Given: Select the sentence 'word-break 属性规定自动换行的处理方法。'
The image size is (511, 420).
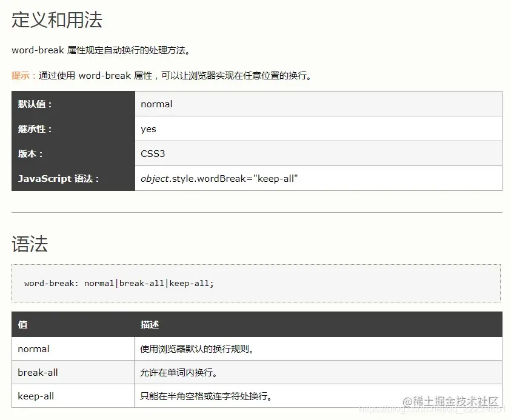Looking at the screenshot, I should (101, 50).
